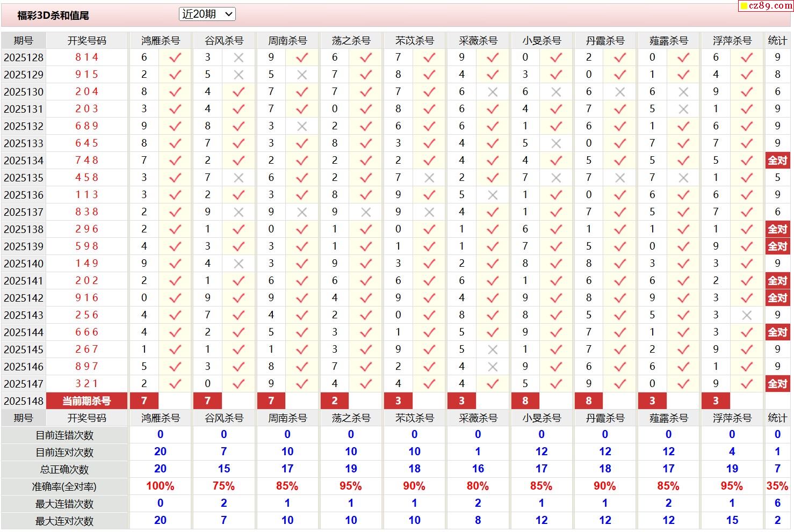Click the 最大连对次数 row label
The height and width of the screenshot is (532, 794).
[x=64, y=521]
